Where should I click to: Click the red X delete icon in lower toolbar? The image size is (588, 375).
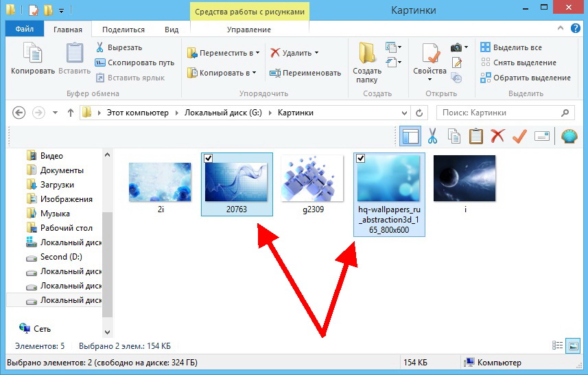[497, 136]
